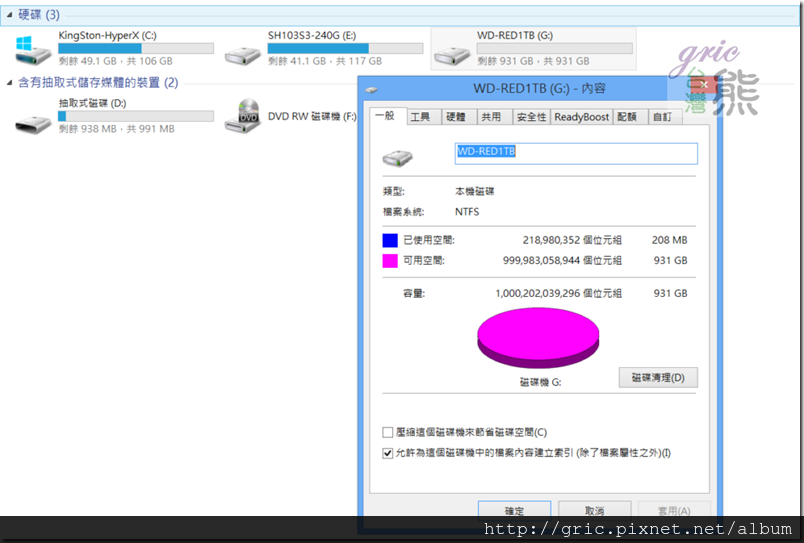Select the DVD RW drive (F:) icon
This screenshot has width=804, height=543.
242,116
